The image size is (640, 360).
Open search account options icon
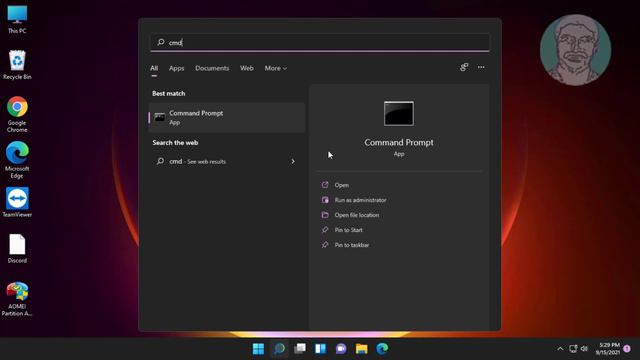tap(464, 67)
